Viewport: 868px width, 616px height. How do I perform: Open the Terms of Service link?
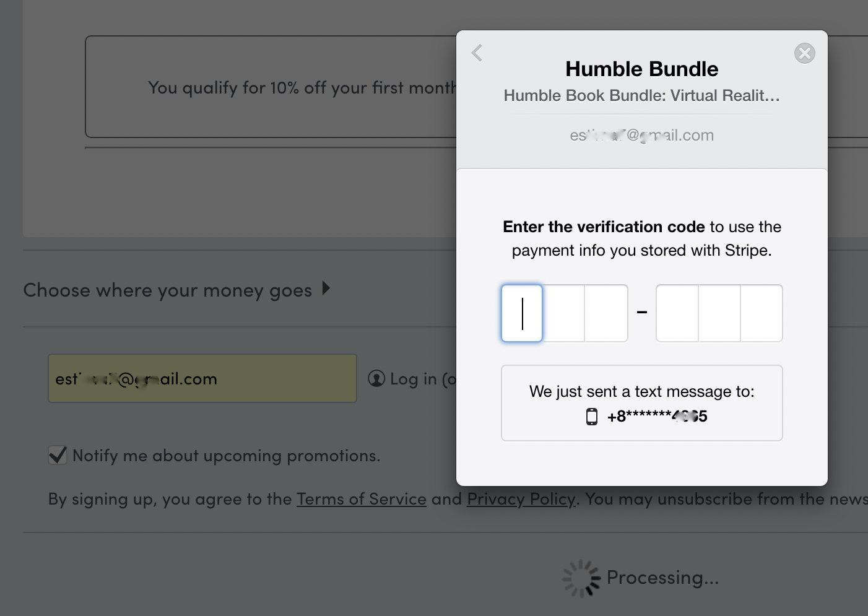pyautogui.click(x=361, y=499)
